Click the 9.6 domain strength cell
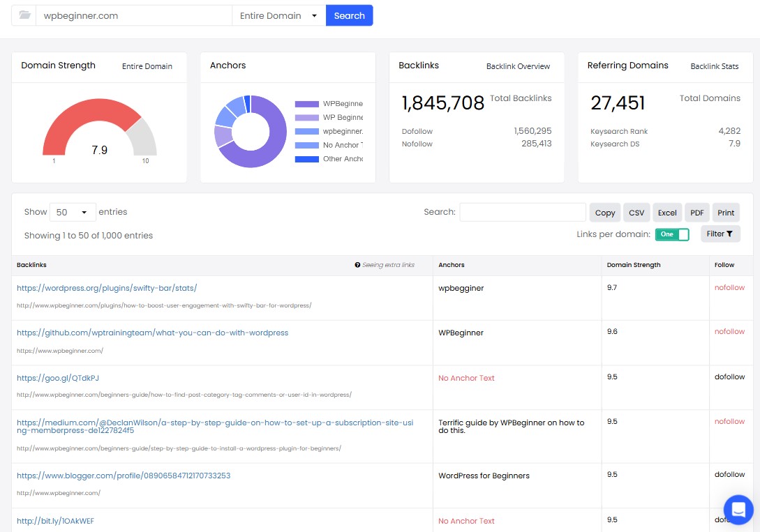The width and height of the screenshot is (760, 532). 612,332
